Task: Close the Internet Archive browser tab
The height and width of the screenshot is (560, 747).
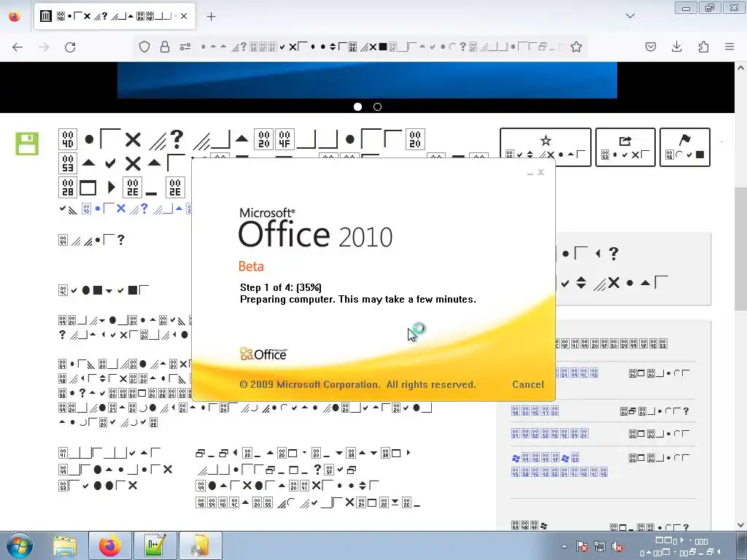Action: (x=184, y=16)
